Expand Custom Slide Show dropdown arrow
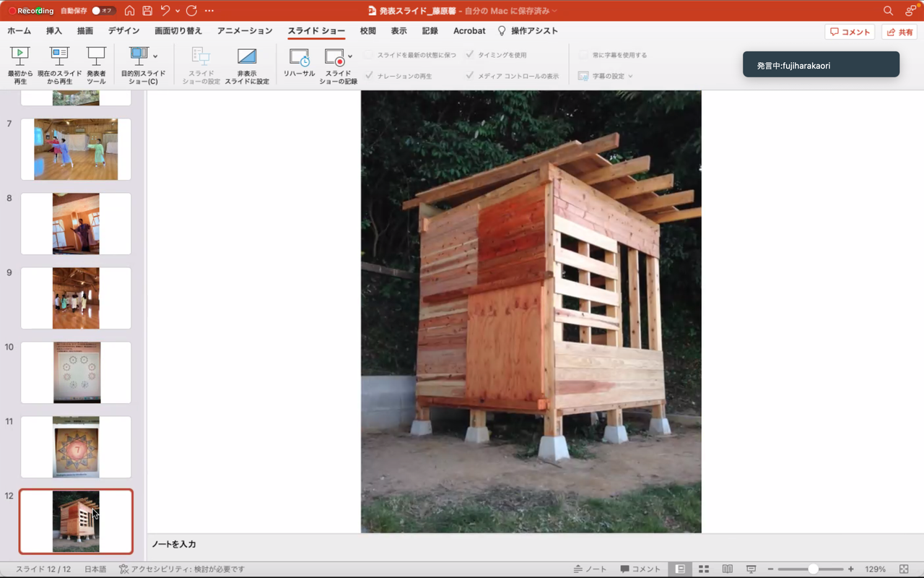Viewport: 924px width, 578px height. point(155,56)
